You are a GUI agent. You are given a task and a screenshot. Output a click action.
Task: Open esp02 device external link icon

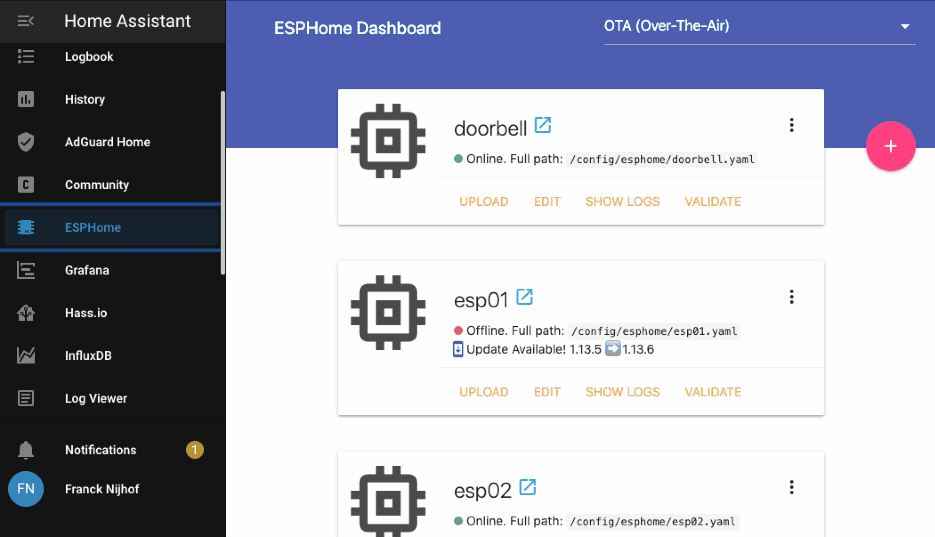click(528, 487)
